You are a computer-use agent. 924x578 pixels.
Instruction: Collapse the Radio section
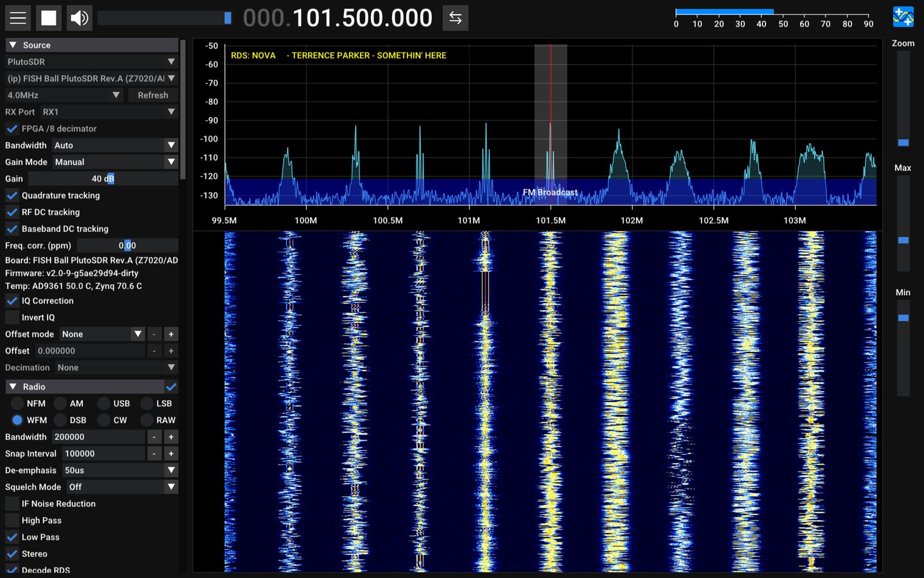coord(85,387)
